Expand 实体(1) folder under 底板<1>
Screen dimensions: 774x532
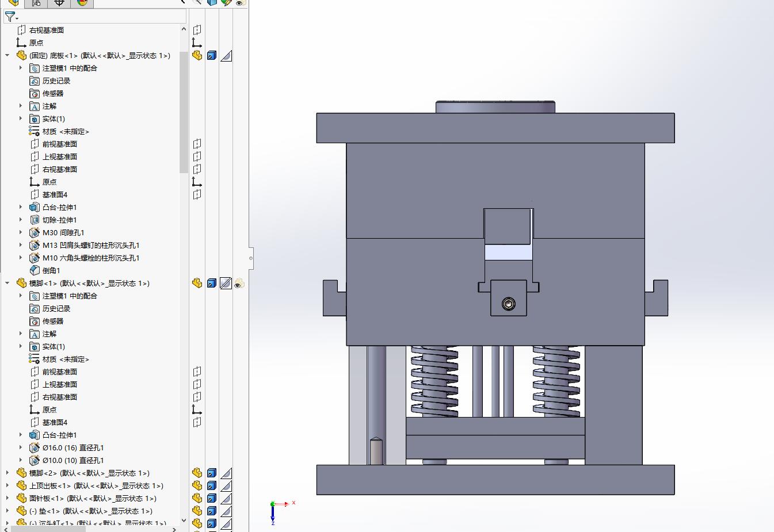click(x=21, y=119)
